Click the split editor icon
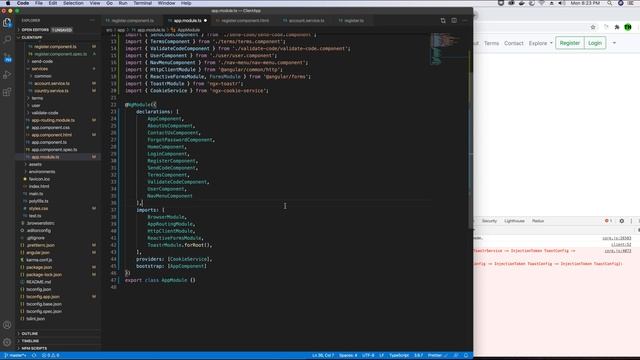 click(454, 20)
